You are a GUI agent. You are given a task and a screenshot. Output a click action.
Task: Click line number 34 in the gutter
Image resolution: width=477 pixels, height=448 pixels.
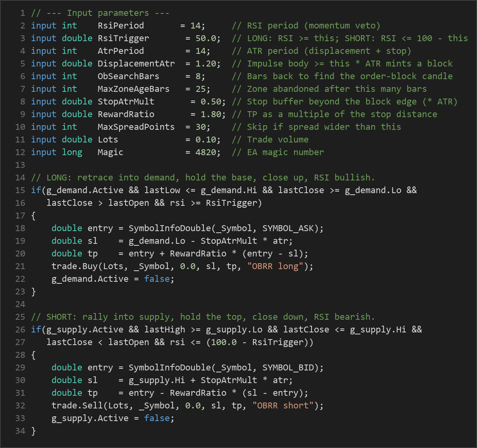point(20,431)
